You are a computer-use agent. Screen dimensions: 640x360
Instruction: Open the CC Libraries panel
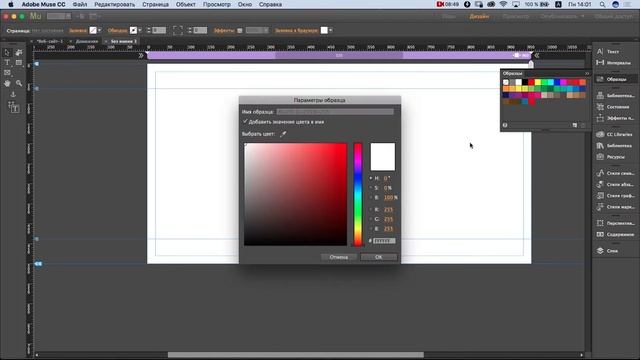pos(613,134)
